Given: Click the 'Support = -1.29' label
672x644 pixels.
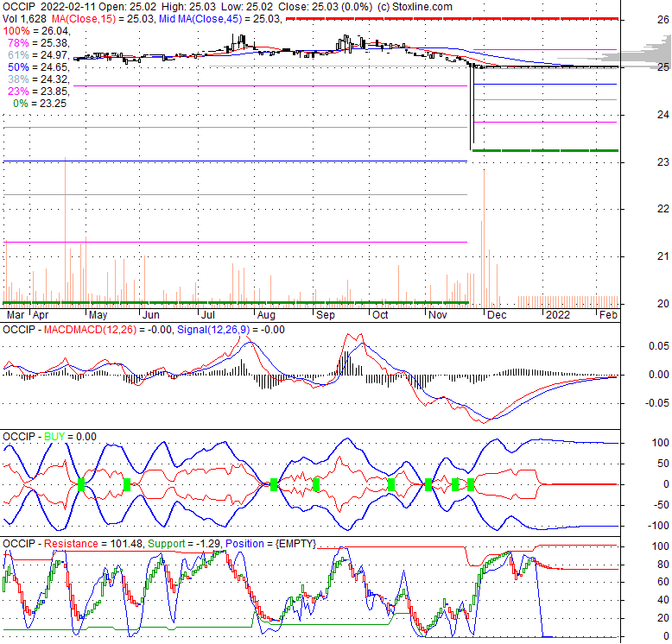Looking at the screenshot, I should [184, 544].
